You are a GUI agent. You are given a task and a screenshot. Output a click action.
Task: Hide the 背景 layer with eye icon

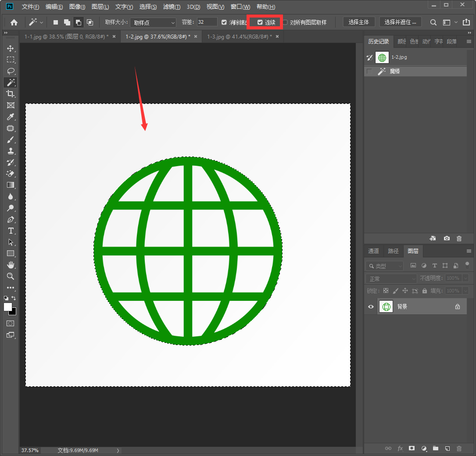coord(371,307)
